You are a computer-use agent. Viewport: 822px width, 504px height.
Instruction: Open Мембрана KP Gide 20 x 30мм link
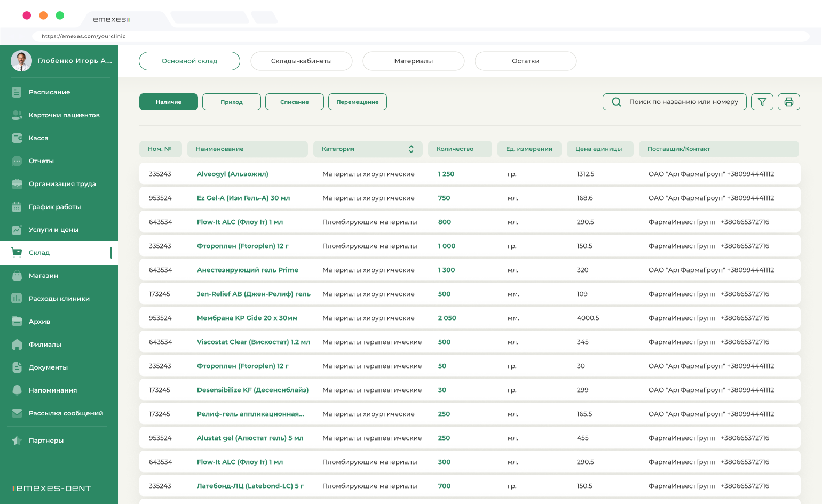point(247,318)
